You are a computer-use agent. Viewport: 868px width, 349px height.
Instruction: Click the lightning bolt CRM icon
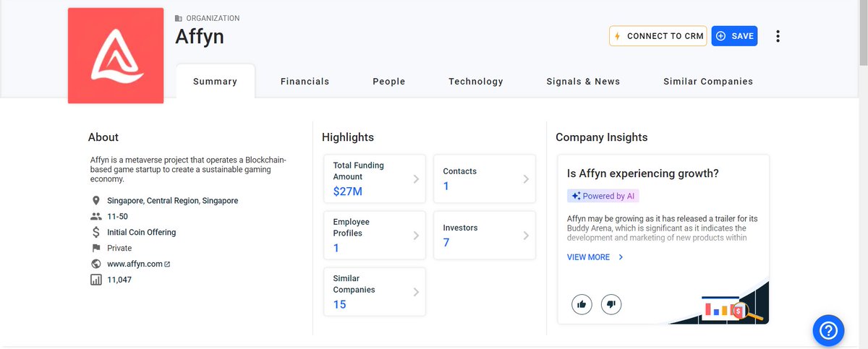pos(617,36)
